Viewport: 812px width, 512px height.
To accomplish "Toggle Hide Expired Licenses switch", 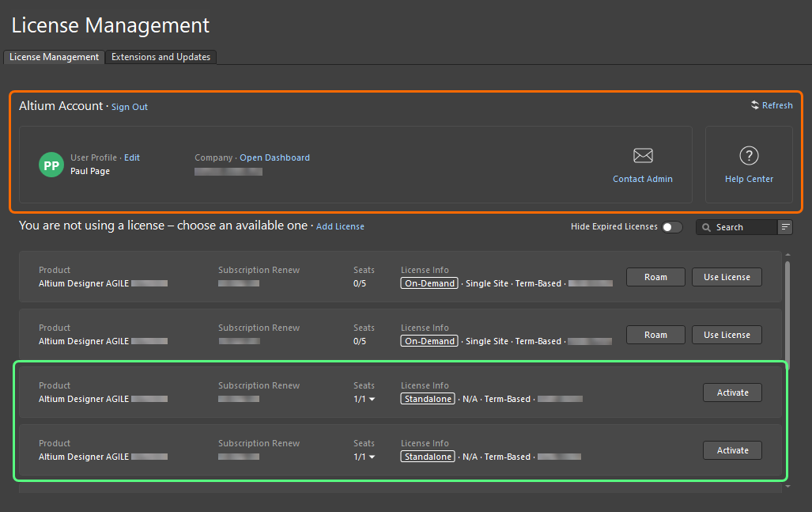I will pos(672,226).
